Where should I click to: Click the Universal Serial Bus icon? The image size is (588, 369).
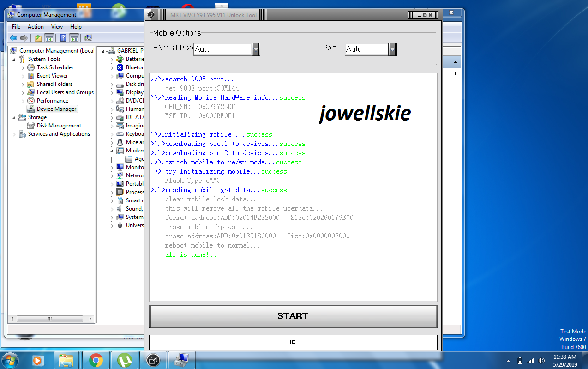pos(120,225)
